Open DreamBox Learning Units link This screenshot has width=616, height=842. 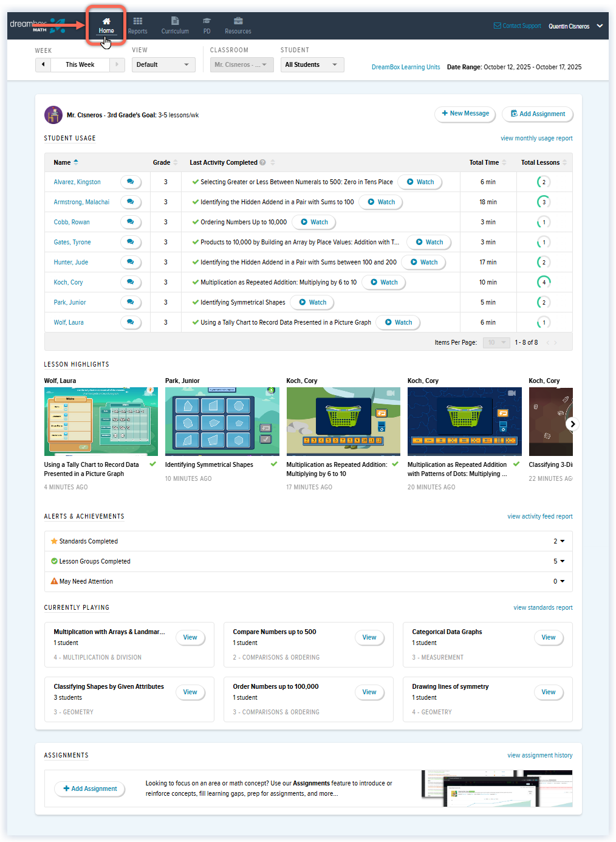point(406,67)
